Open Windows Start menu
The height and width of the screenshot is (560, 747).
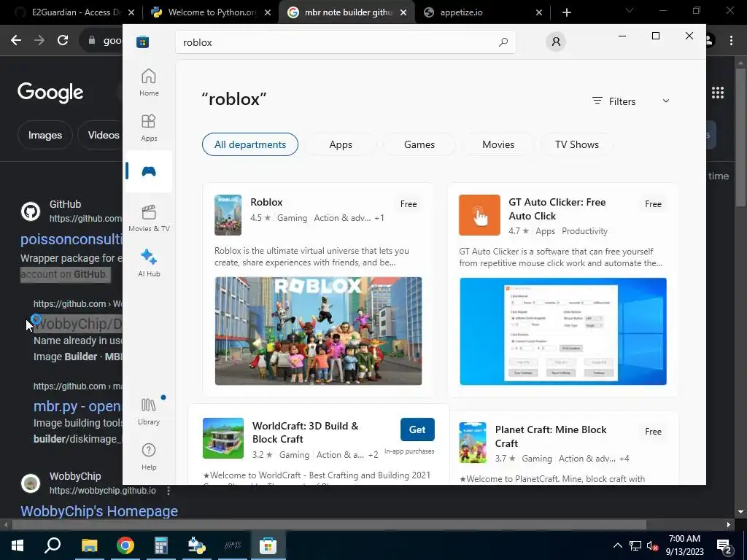(18, 545)
